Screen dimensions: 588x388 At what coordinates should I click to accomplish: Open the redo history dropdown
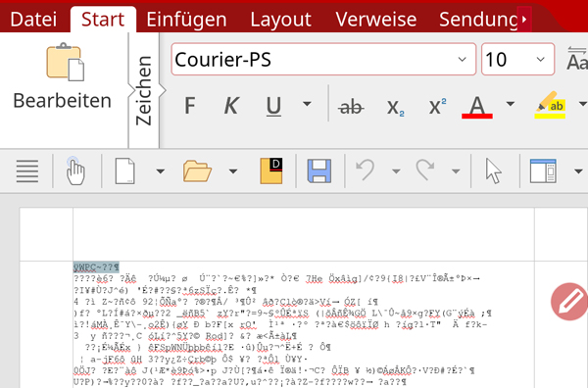[x=456, y=171]
